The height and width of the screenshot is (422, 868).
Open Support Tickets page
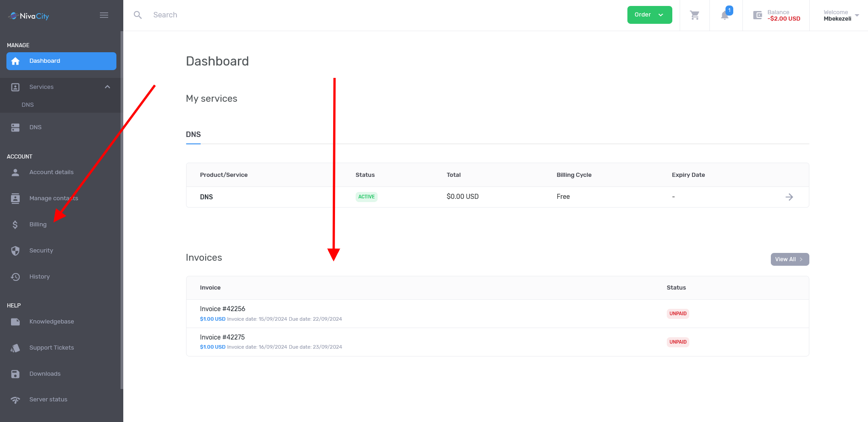click(x=51, y=348)
